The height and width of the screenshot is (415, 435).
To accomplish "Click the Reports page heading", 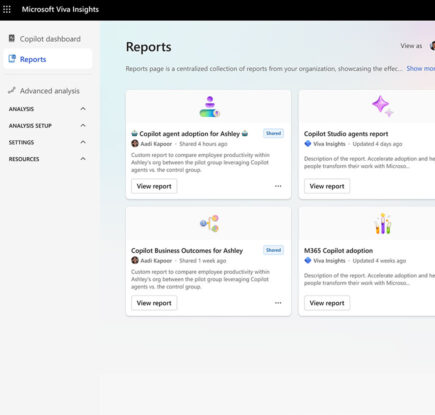I will (x=149, y=47).
